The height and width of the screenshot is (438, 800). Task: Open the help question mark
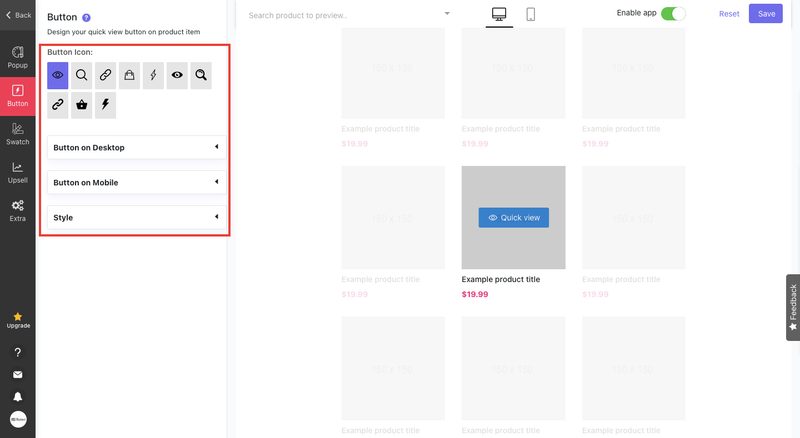18,352
